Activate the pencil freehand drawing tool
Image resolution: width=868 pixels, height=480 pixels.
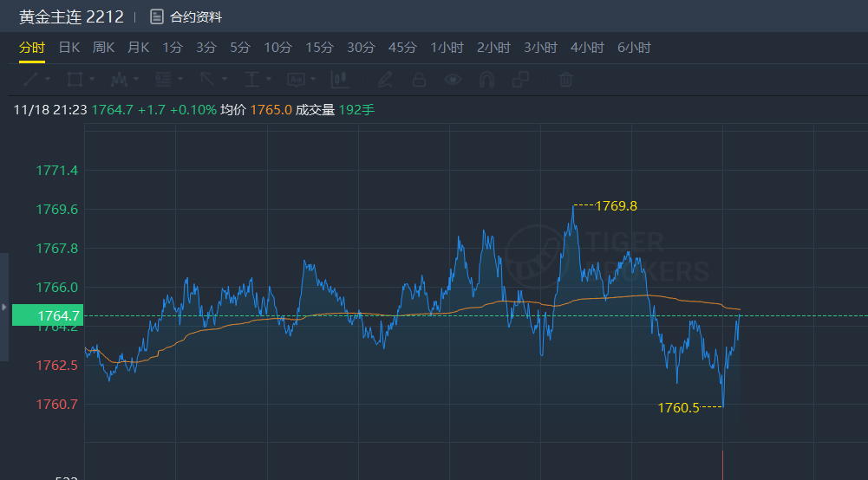click(x=385, y=80)
